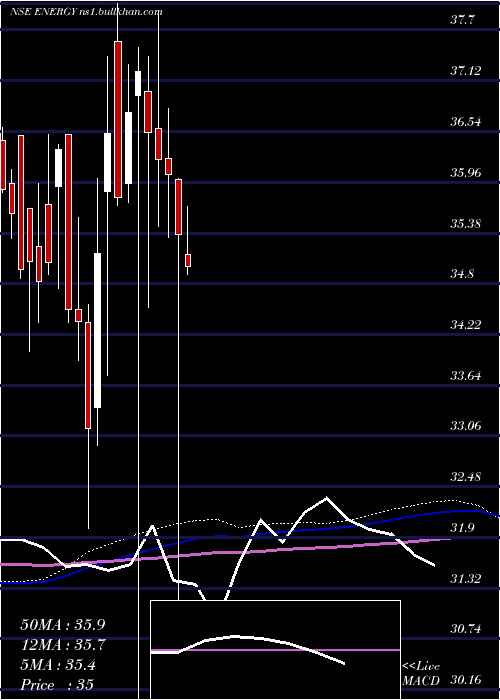Click the 37.7 price axis label
Viewport: 500px width, 700px height.
[463, 20]
